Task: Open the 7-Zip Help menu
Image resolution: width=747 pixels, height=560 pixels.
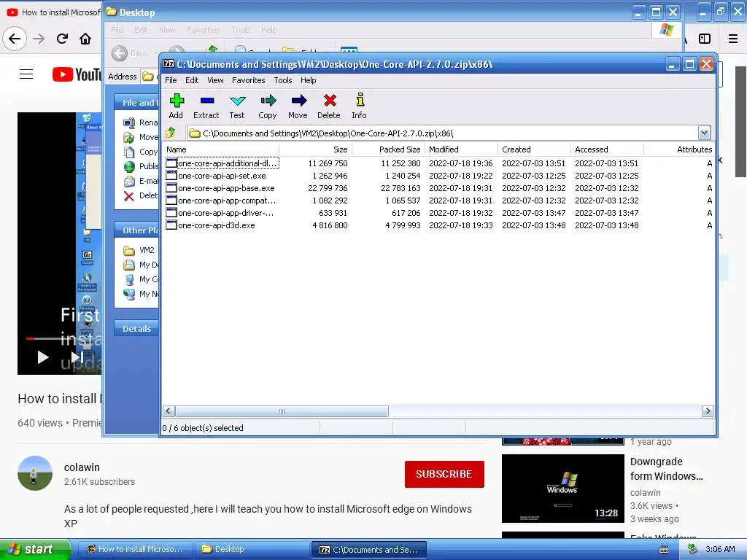Action: coord(309,80)
